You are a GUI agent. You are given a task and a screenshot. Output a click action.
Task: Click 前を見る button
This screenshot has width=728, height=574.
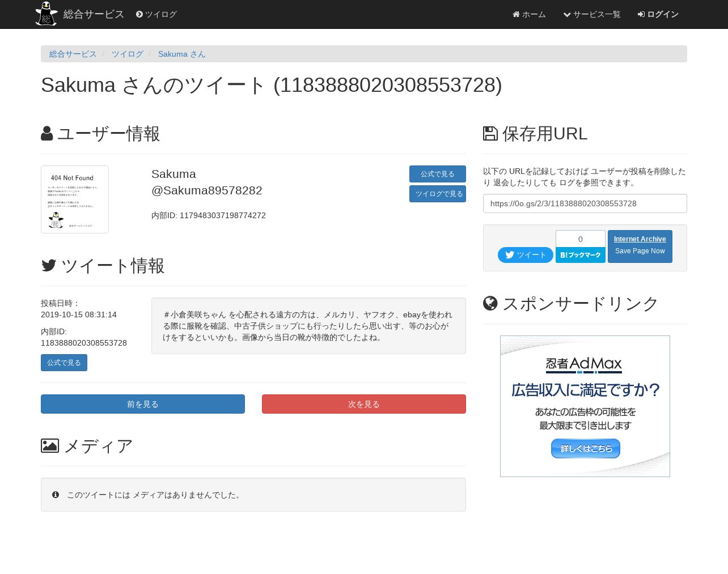pyautogui.click(x=143, y=404)
